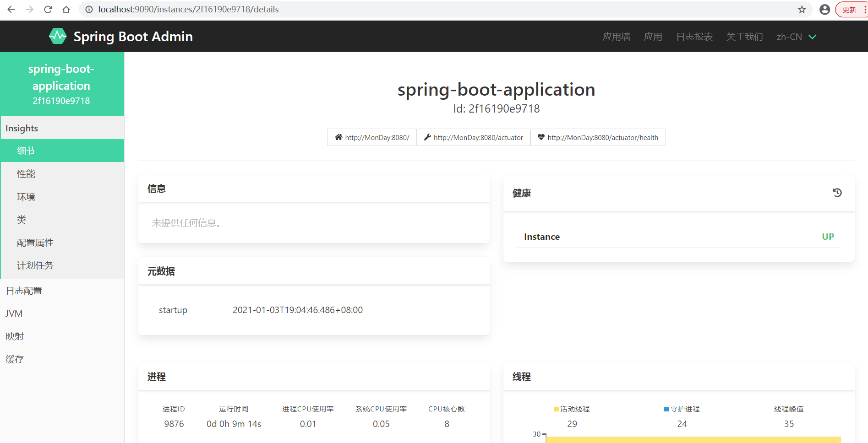Viewport: 868px width, 443px height.
Task: Bookmark this page with the star icon
Action: click(x=802, y=9)
